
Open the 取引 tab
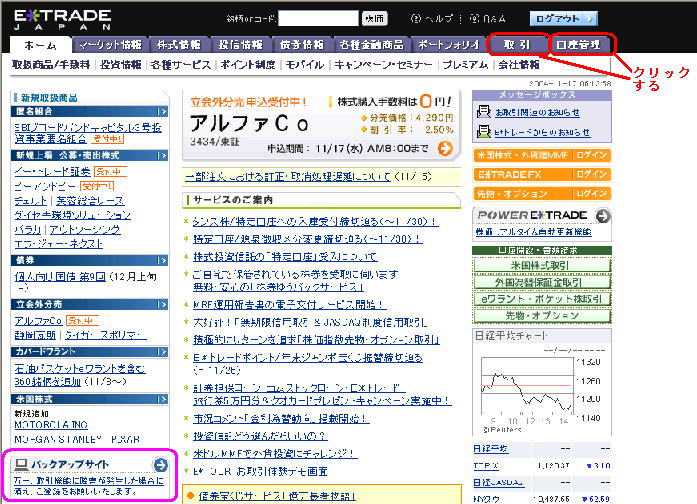click(517, 44)
